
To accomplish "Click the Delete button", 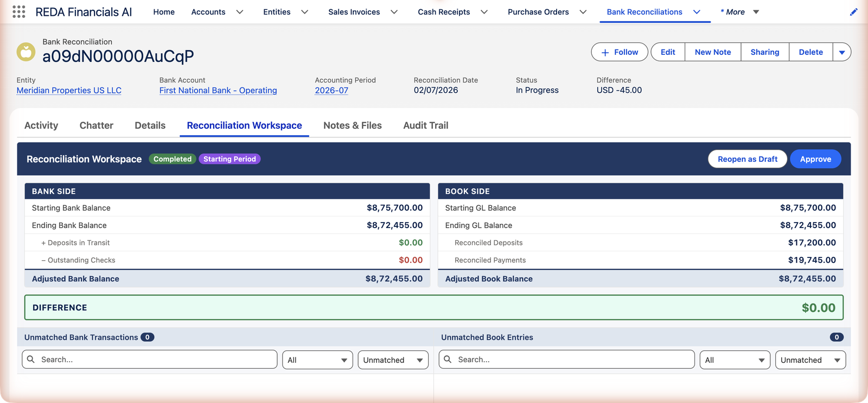I will (811, 52).
